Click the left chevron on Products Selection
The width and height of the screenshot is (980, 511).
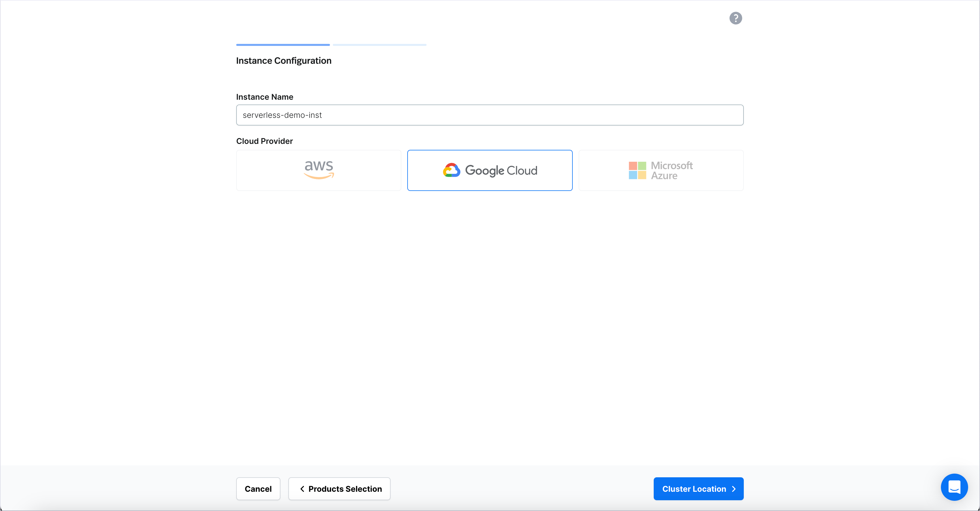[302, 489]
